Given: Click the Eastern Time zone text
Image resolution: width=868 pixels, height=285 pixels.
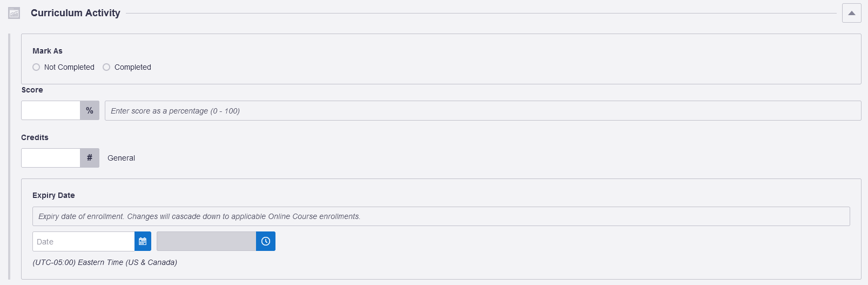Looking at the screenshot, I should [x=105, y=262].
